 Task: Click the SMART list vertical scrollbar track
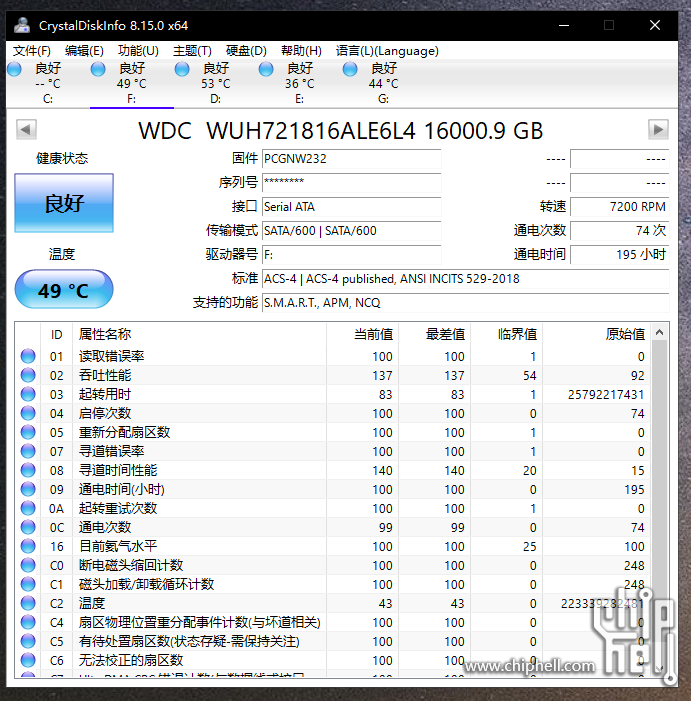[x=659, y=501]
